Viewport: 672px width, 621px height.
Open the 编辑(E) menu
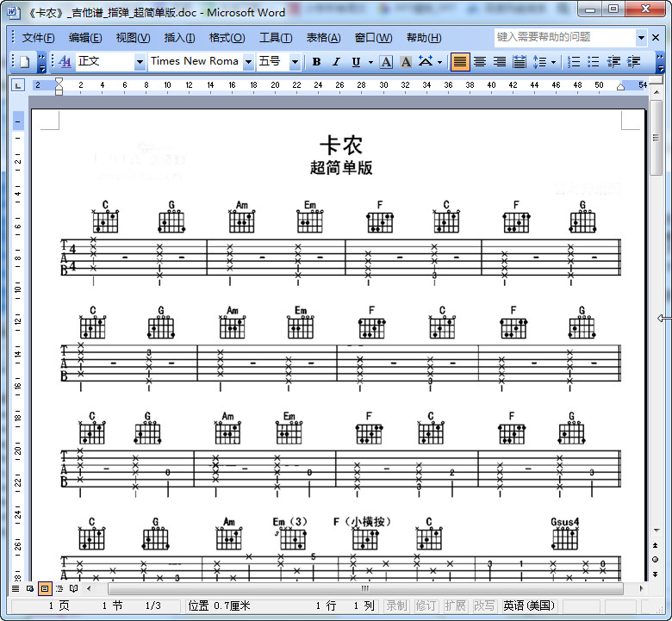pos(85,38)
